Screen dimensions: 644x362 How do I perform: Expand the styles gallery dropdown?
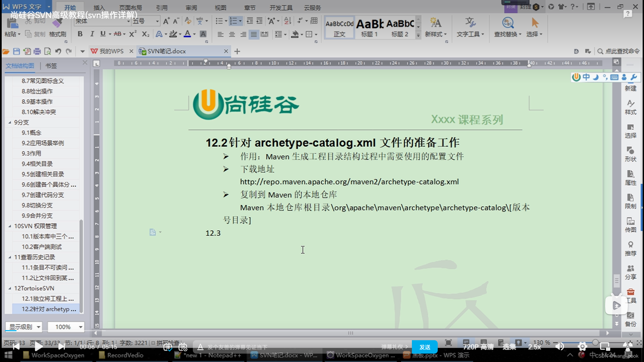coord(418,35)
